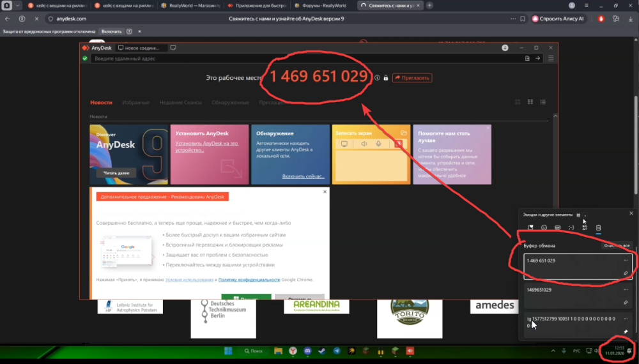Screen dimensions: 639x364
Task: Open the Обнаруженные tab in AnyDesk
Action: click(x=230, y=103)
